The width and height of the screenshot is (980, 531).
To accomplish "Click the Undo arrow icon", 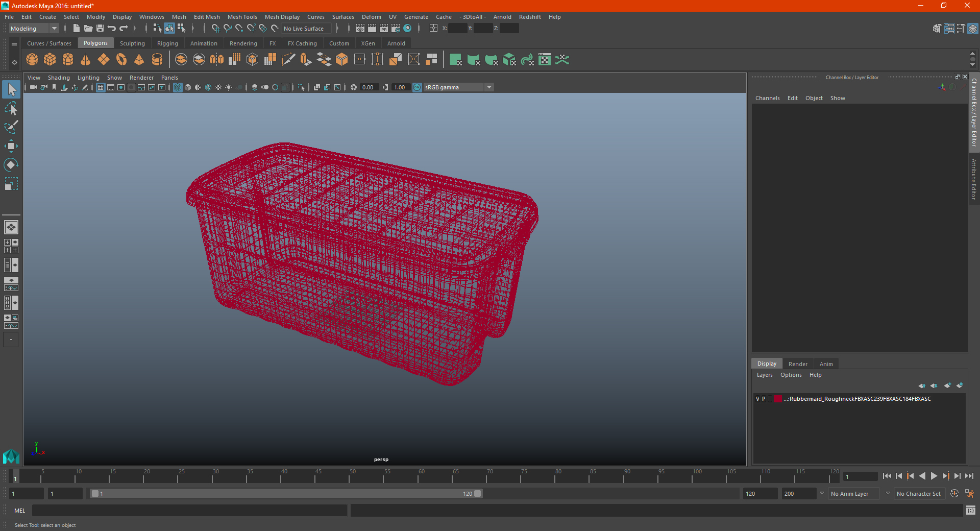I will point(112,29).
